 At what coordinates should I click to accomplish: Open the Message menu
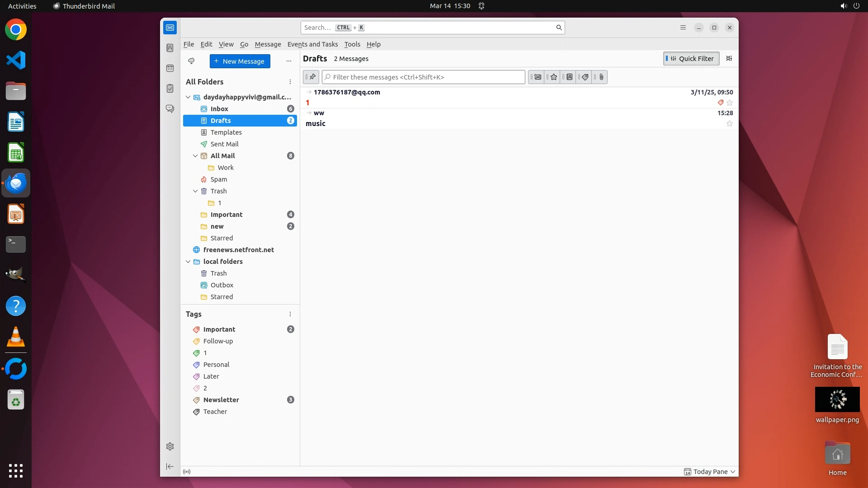pyautogui.click(x=268, y=44)
